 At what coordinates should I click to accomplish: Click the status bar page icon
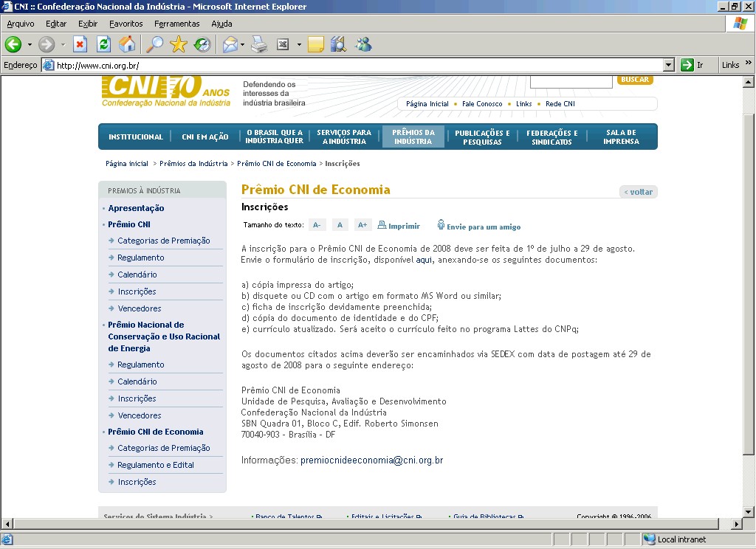[x=7, y=539]
